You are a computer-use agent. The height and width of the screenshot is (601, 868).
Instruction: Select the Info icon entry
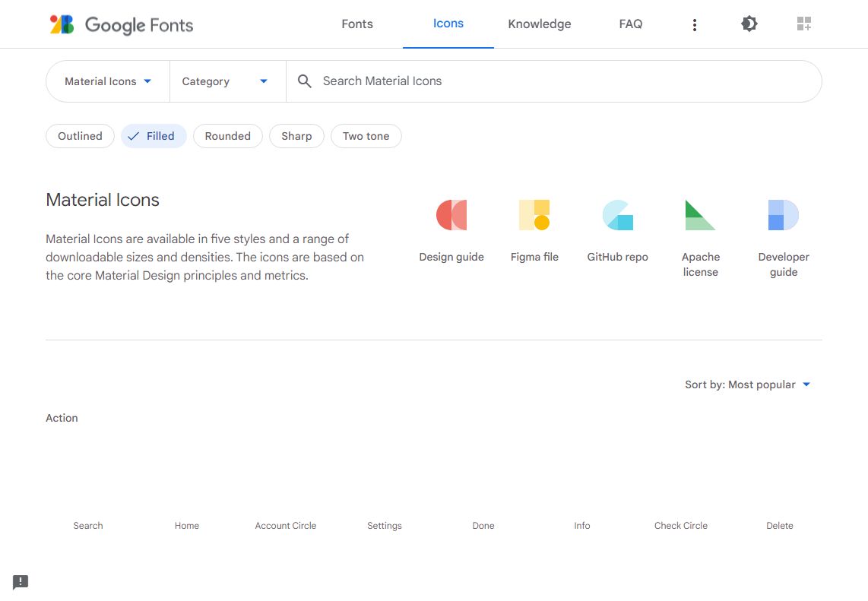(x=581, y=526)
